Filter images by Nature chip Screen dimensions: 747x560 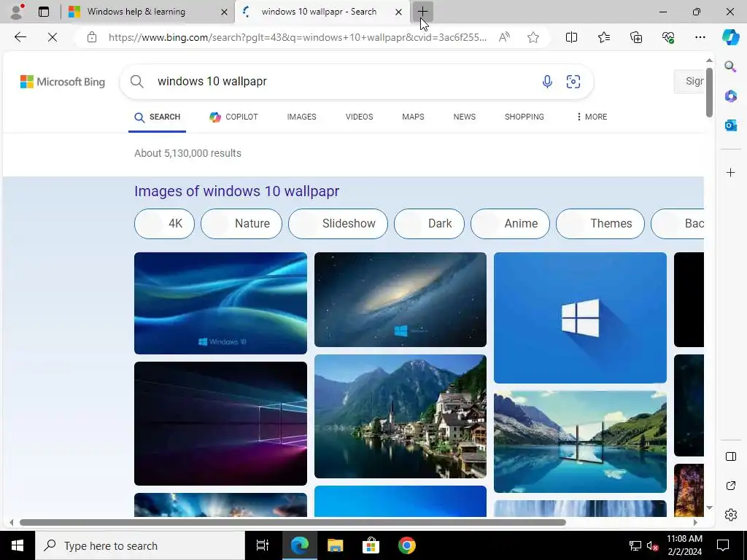click(241, 223)
